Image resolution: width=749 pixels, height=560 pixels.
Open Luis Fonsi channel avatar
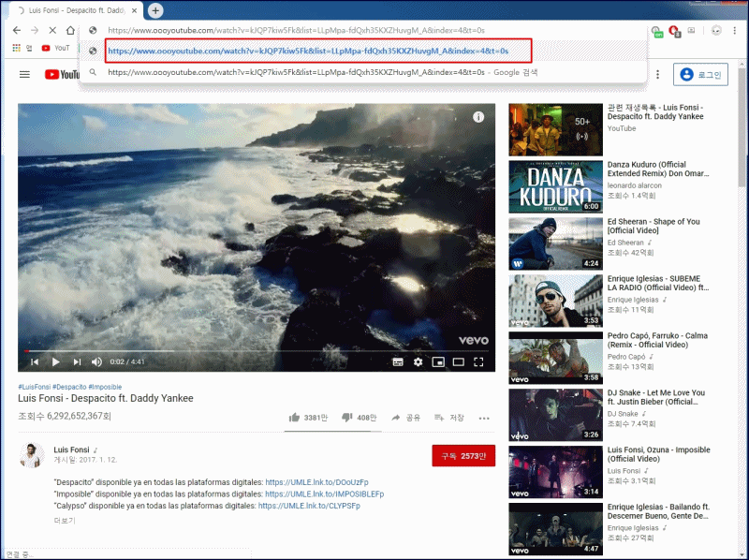click(32, 455)
